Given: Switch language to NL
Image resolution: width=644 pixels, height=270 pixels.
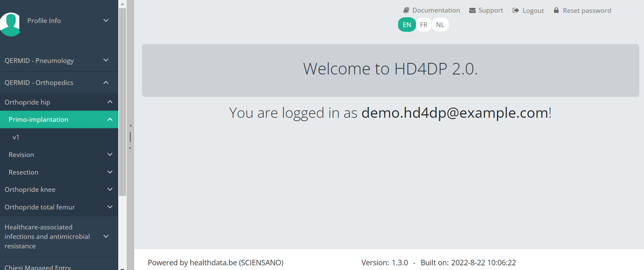Looking at the screenshot, I should tap(440, 25).
